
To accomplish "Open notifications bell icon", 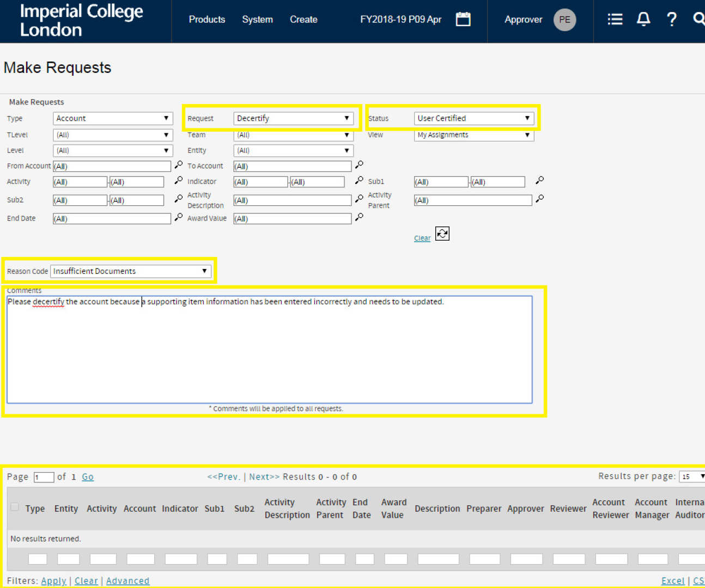I will pos(643,20).
